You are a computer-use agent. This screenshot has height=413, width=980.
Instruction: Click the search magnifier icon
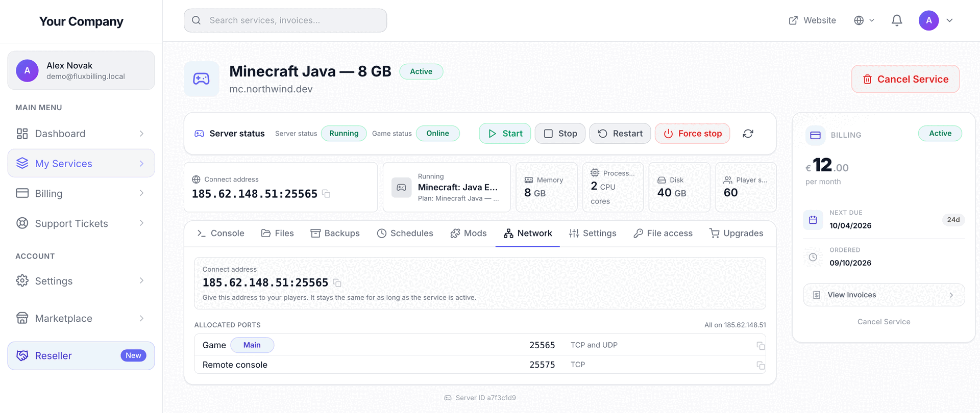pos(196,20)
